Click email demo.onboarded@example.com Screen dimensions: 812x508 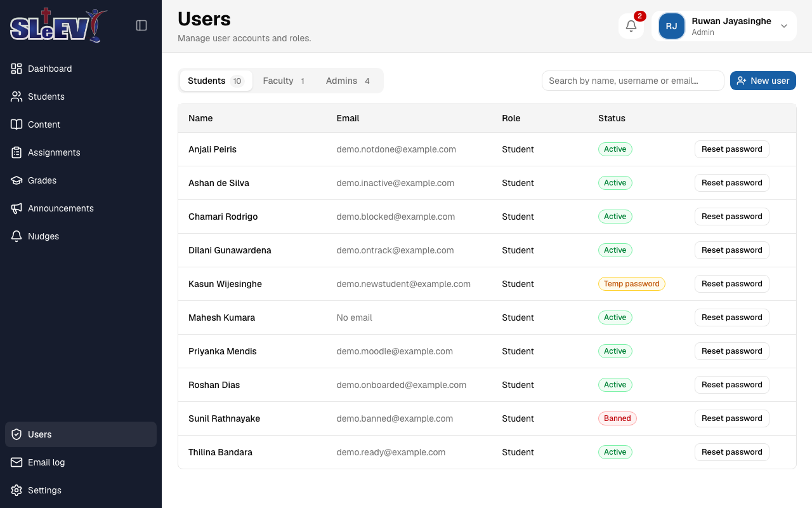[402, 385]
